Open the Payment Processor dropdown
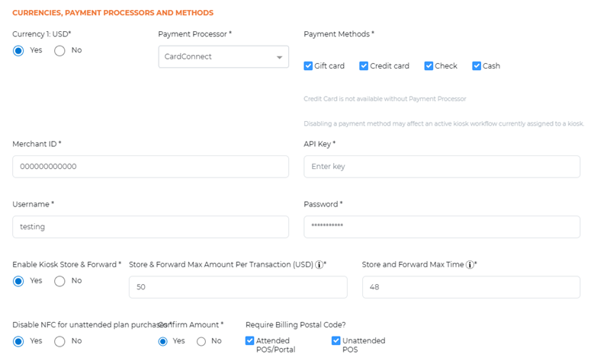This screenshot has width=610, height=364. (223, 57)
